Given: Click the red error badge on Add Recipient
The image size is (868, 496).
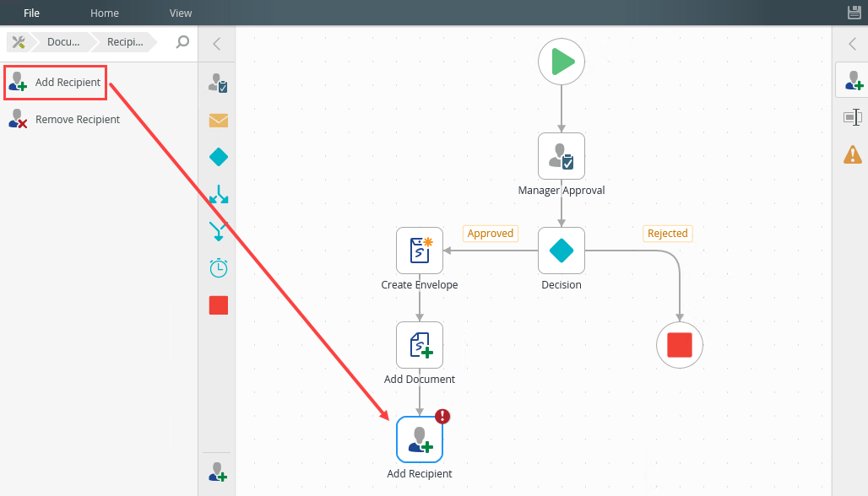Looking at the screenshot, I should coord(442,417).
